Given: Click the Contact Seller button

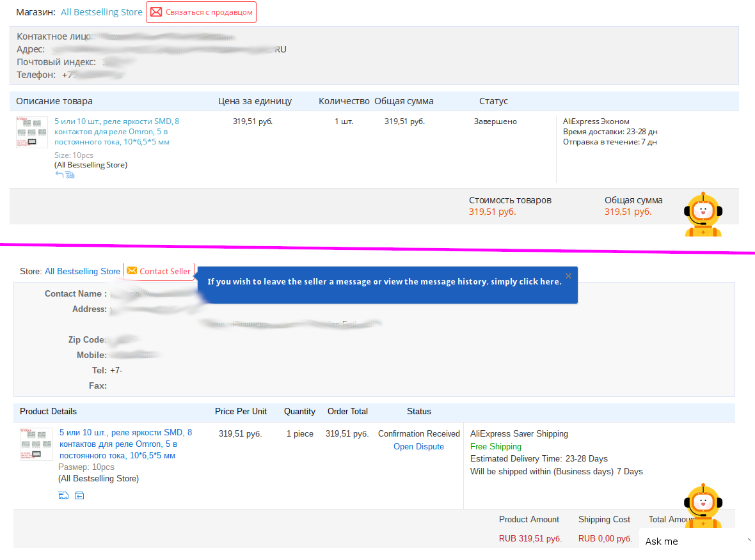Looking at the screenshot, I should (x=159, y=271).
